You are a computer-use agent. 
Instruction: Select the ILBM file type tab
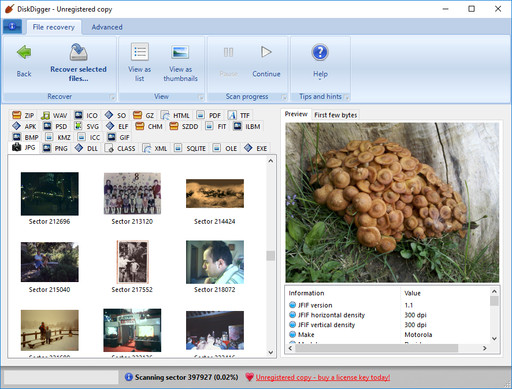[247, 126]
